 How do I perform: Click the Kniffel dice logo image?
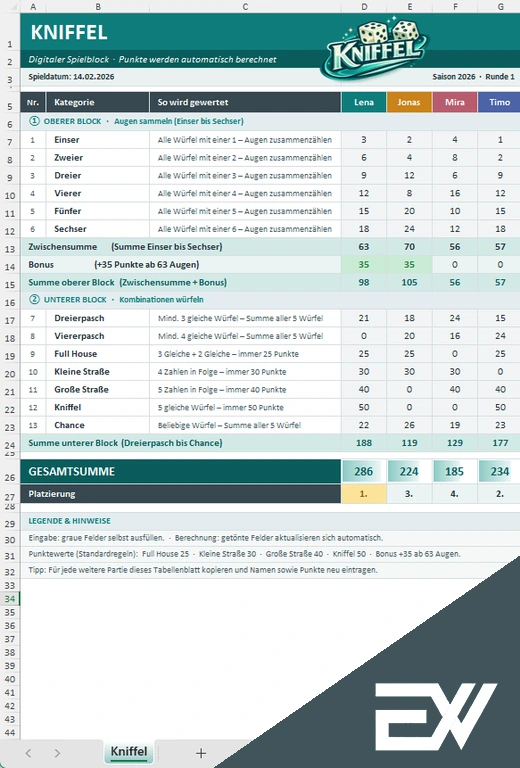click(375, 49)
